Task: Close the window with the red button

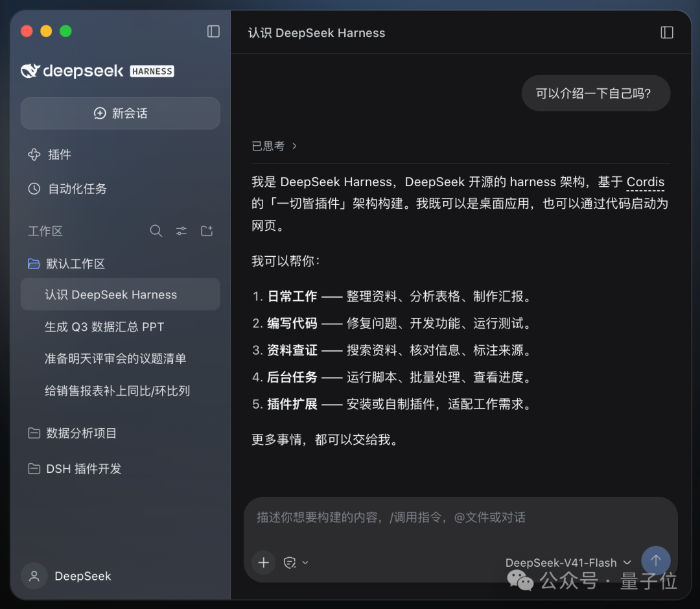Action: coord(27,31)
